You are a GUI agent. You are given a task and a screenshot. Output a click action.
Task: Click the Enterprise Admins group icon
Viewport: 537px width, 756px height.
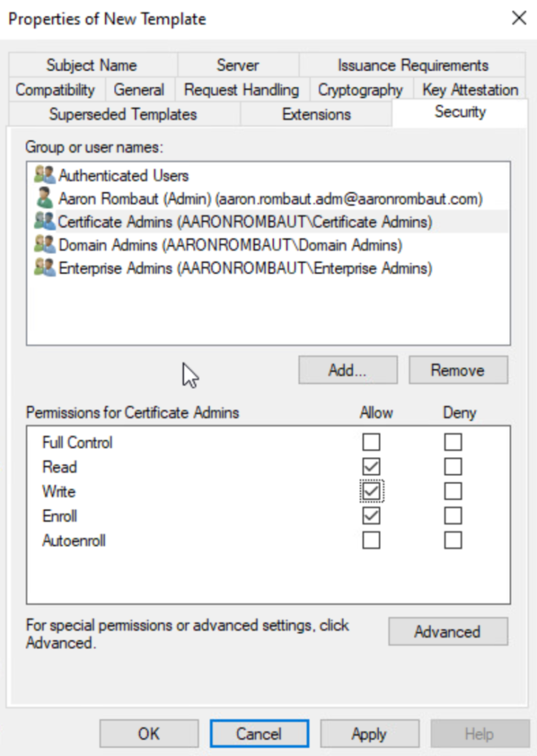tap(44, 268)
